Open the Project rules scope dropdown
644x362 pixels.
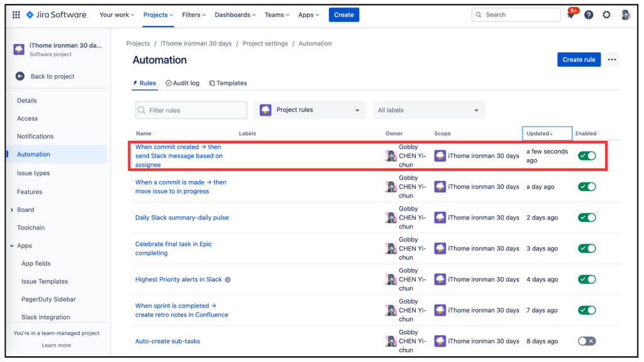coord(310,110)
